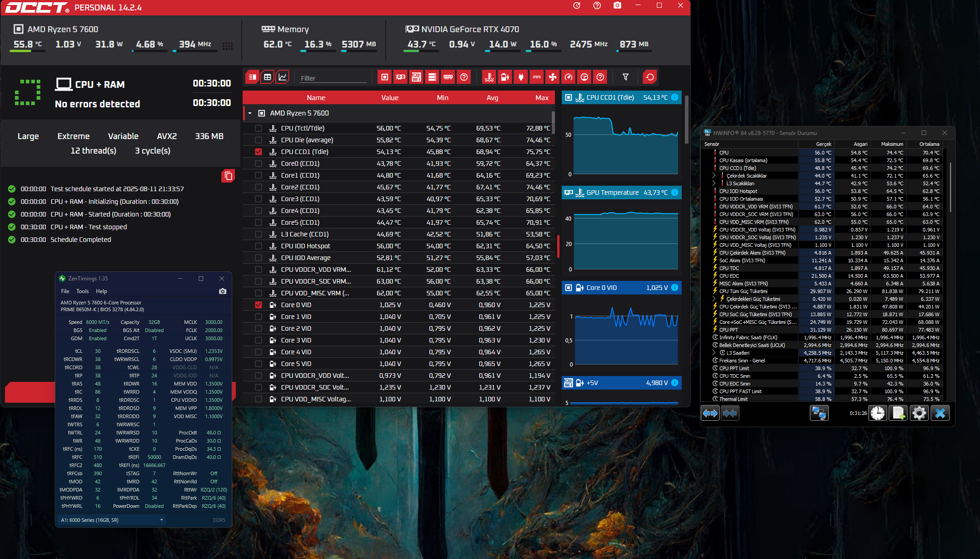Collapse the AMD Ryzen 5 7600 sensor group
This screenshot has height=559, width=980.
250,113
